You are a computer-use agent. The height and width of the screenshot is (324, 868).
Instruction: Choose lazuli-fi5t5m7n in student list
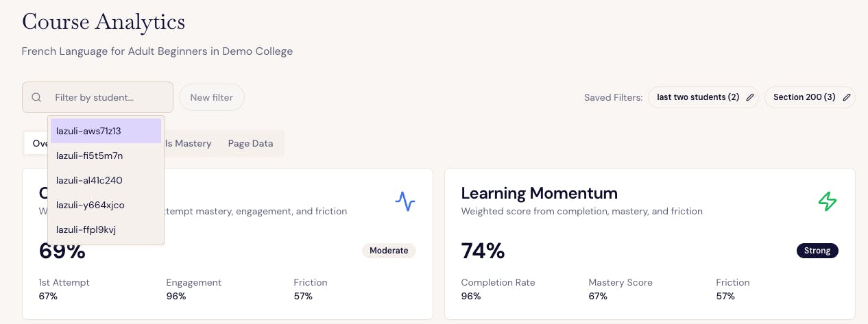tap(106, 155)
